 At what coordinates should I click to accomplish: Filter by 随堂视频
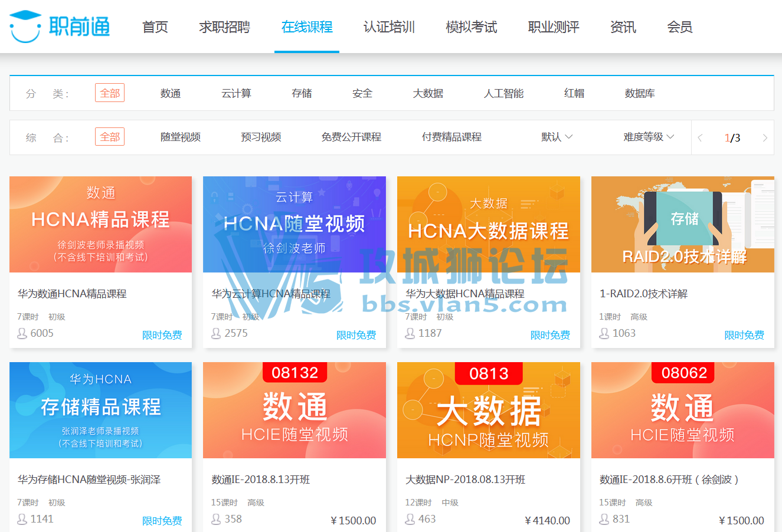[x=181, y=137]
